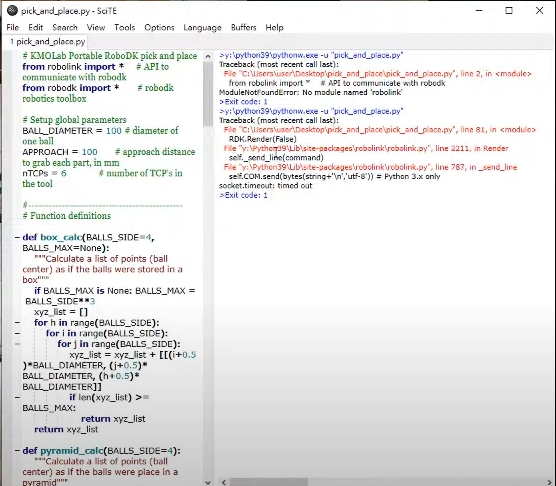The height and width of the screenshot is (486, 556).
Task: Collapse the 'for h in range' fold marker
Action: (x=17, y=323)
